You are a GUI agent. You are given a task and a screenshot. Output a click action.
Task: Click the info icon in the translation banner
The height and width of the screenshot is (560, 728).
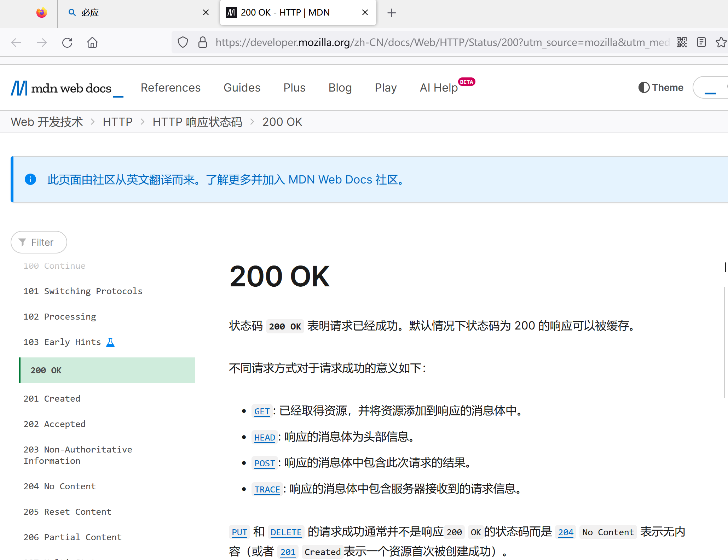(x=30, y=179)
